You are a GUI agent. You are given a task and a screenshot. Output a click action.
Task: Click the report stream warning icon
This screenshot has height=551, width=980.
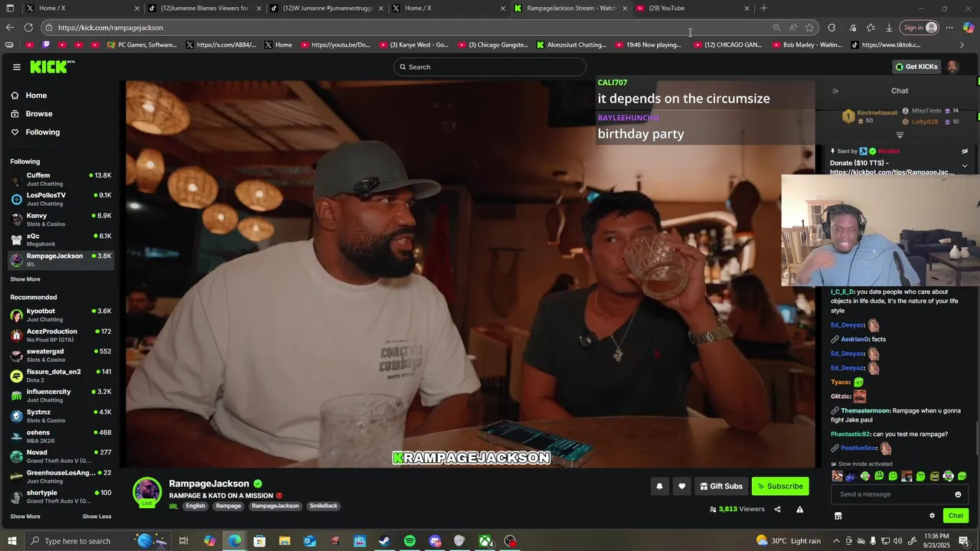pyautogui.click(x=799, y=510)
